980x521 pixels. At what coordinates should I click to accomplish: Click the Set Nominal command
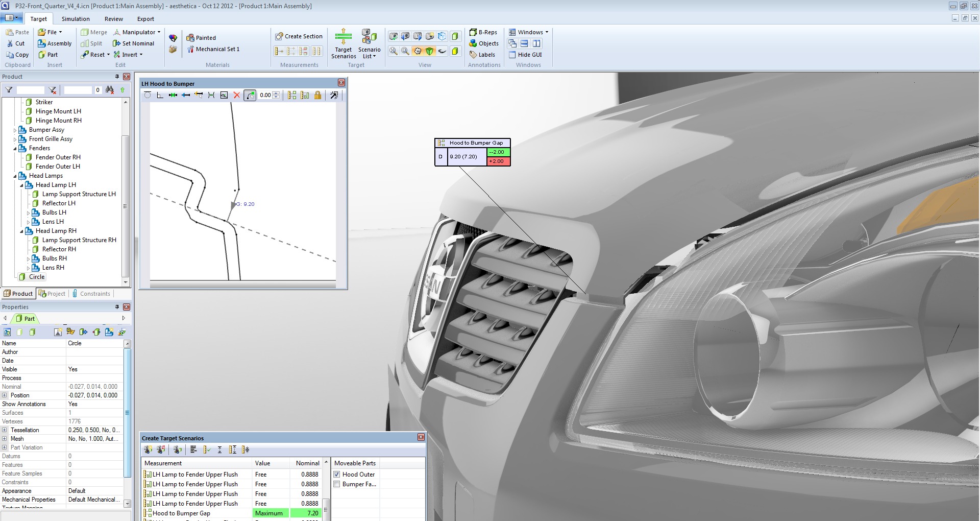(x=133, y=43)
